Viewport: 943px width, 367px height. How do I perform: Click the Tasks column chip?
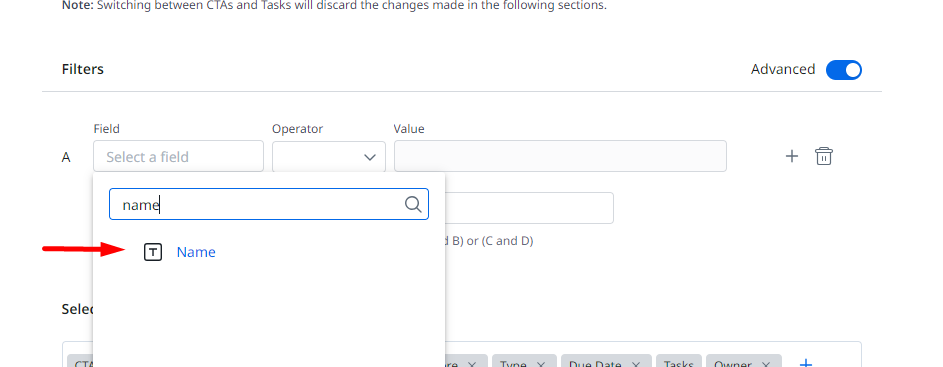click(678, 362)
